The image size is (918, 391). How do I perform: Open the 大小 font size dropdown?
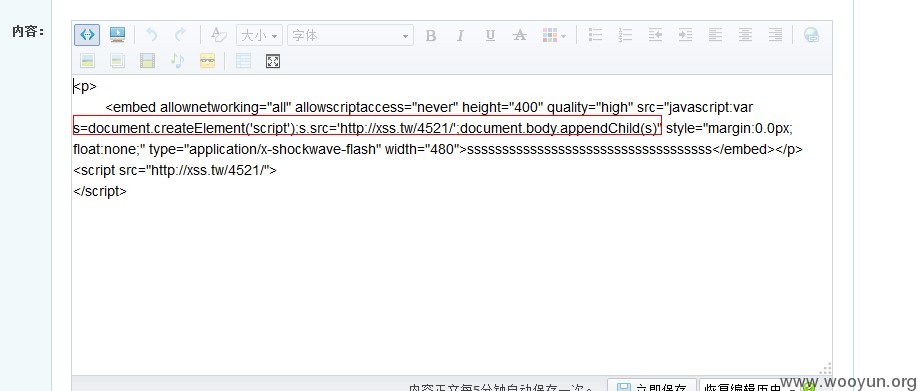pos(259,35)
